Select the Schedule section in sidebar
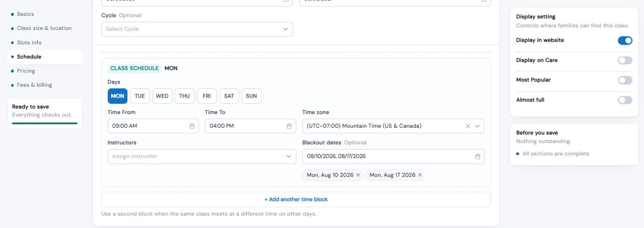This screenshot has height=228, width=644. coord(45,57)
